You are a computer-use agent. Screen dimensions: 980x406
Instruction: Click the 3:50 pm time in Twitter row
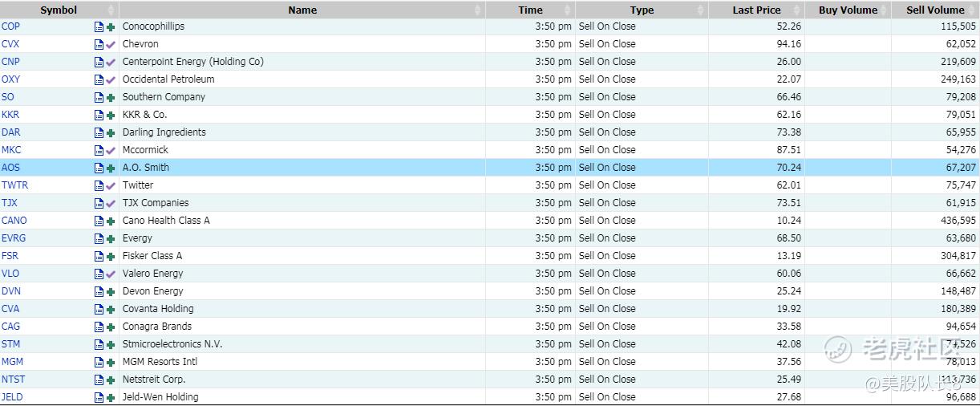(x=553, y=185)
